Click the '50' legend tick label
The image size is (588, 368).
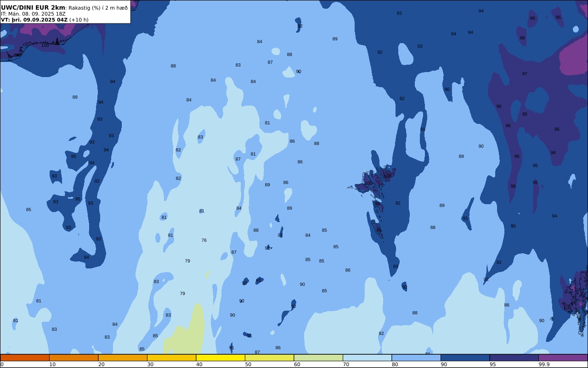click(248, 364)
